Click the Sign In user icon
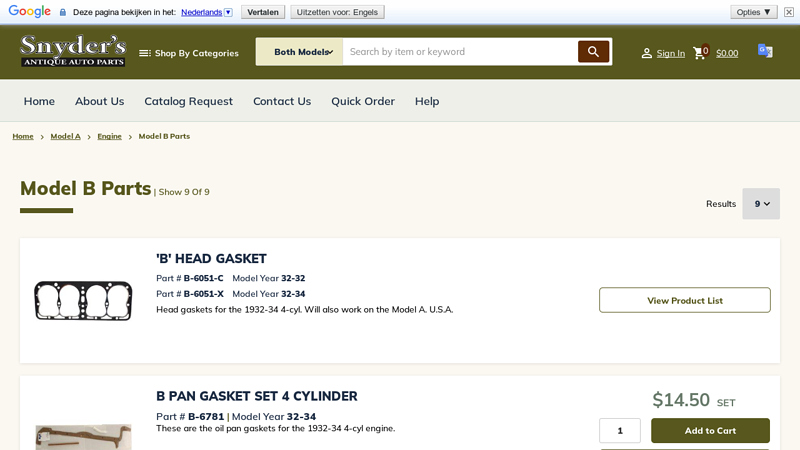This screenshot has height=450, width=800. [647, 53]
